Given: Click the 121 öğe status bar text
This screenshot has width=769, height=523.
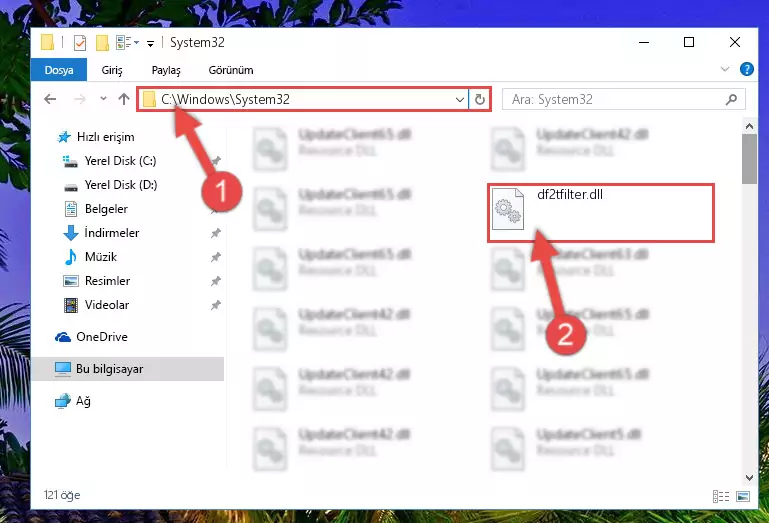Looking at the screenshot, I should (x=62, y=495).
